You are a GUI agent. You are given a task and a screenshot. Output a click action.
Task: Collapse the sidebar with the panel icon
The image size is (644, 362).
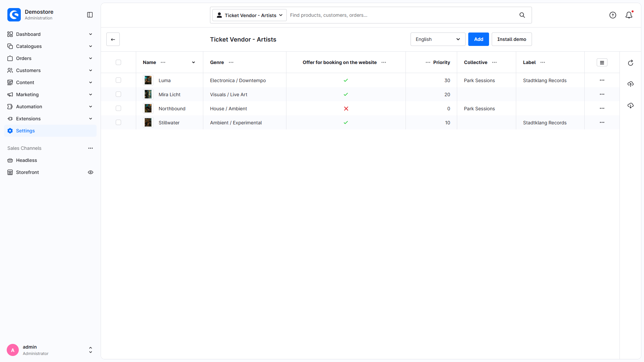pyautogui.click(x=90, y=15)
